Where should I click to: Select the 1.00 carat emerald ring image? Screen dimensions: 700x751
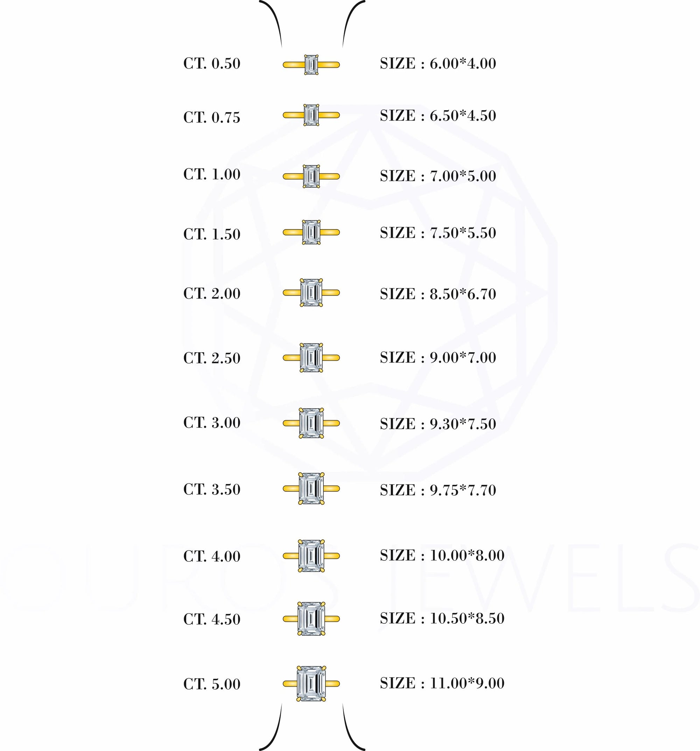(311, 176)
